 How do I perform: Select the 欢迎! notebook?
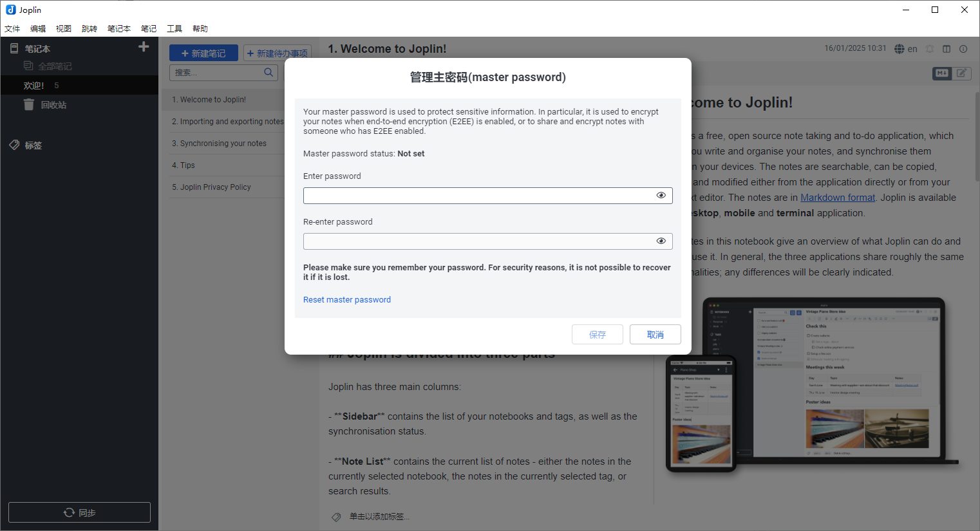79,86
